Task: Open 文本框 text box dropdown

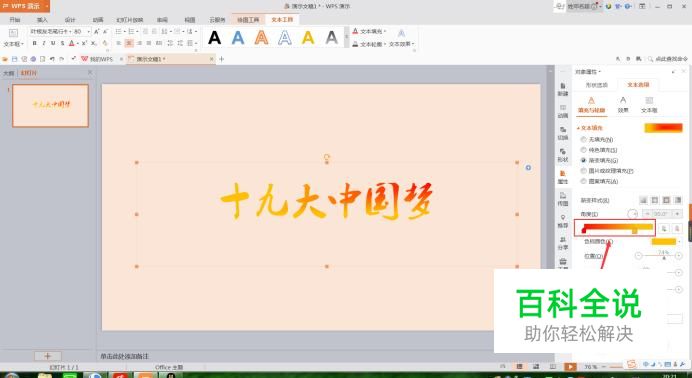Action: pos(13,38)
